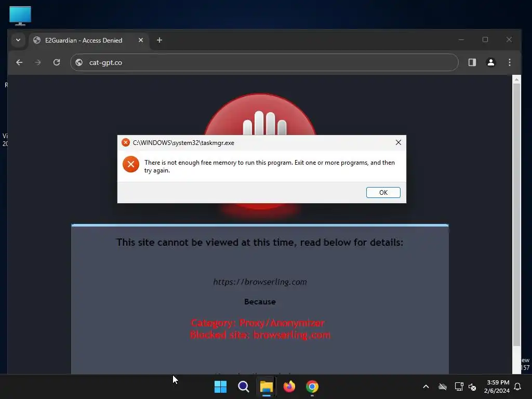
Task: Click the error icon in the dialog body
Action: pos(131,164)
